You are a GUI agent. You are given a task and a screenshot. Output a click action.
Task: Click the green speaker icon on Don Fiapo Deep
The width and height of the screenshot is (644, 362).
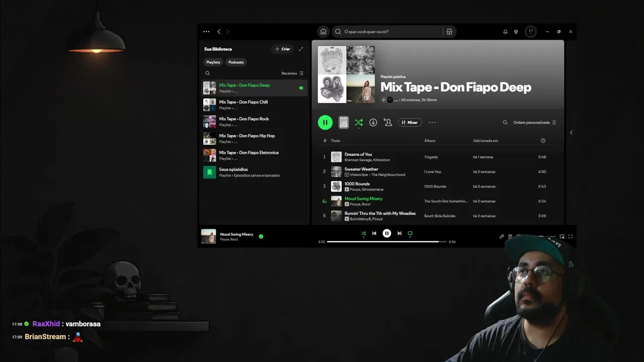(x=301, y=88)
